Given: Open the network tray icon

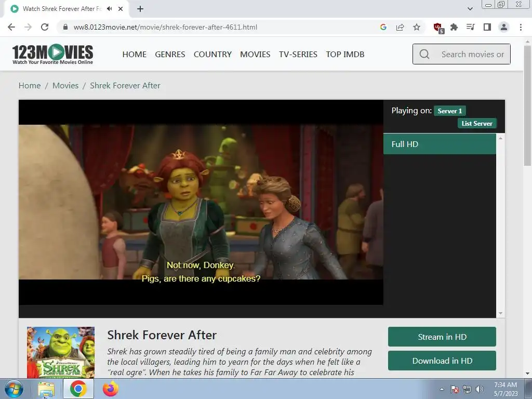Looking at the screenshot, I should coord(467,389).
